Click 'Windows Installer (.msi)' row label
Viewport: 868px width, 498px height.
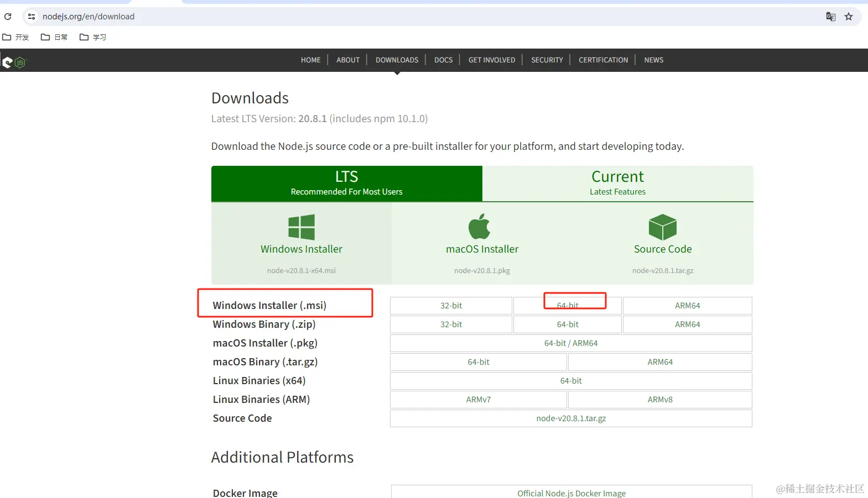[269, 305]
